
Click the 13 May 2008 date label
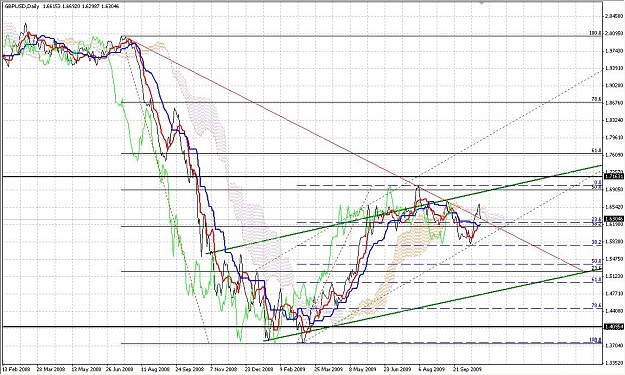(x=85, y=369)
